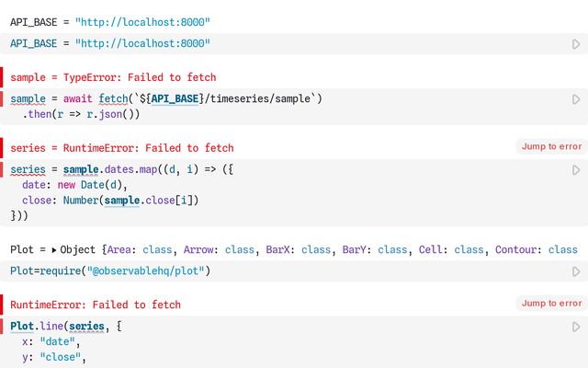Place cursor on close: Number line
588x368 pixels.
click(110, 201)
